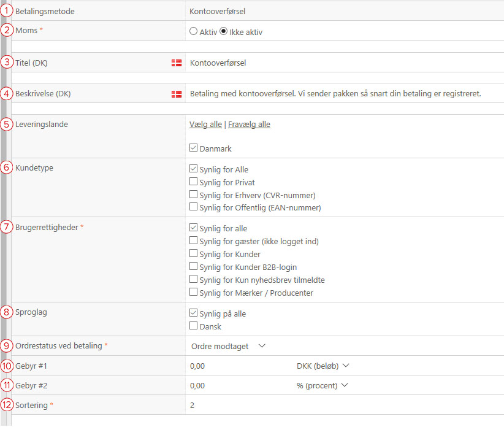This screenshot has width=504, height=427.
Task: Click the circled number 12 next to Sortering
Action: pos(7,405)
